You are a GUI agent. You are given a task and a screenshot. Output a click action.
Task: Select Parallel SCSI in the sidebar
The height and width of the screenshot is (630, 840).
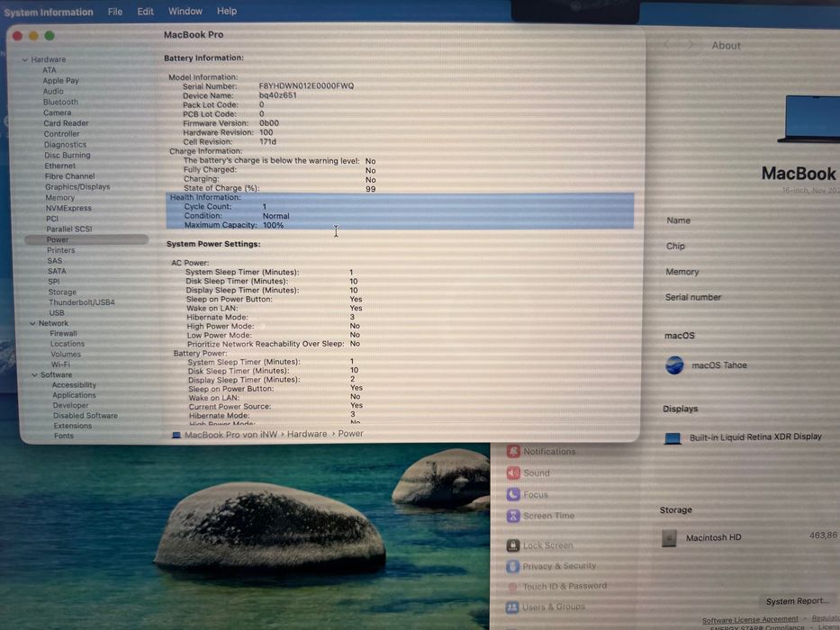[69, 229]
